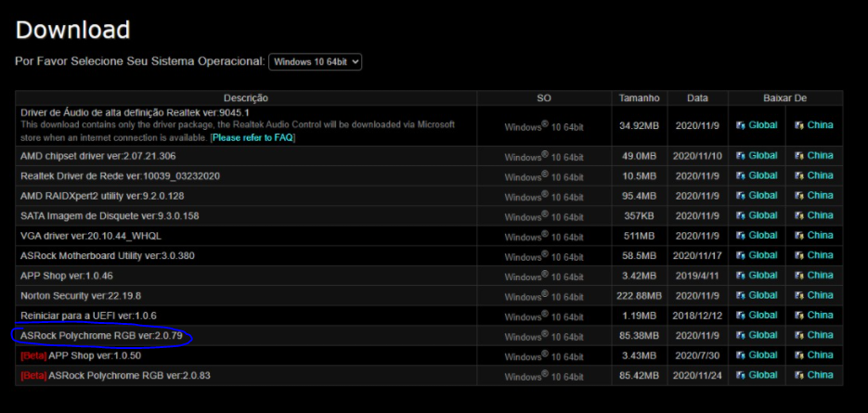868x413 pixels.
Task: Open the operating system dropdown showing Windows 10 64bit
Action: 315,61
